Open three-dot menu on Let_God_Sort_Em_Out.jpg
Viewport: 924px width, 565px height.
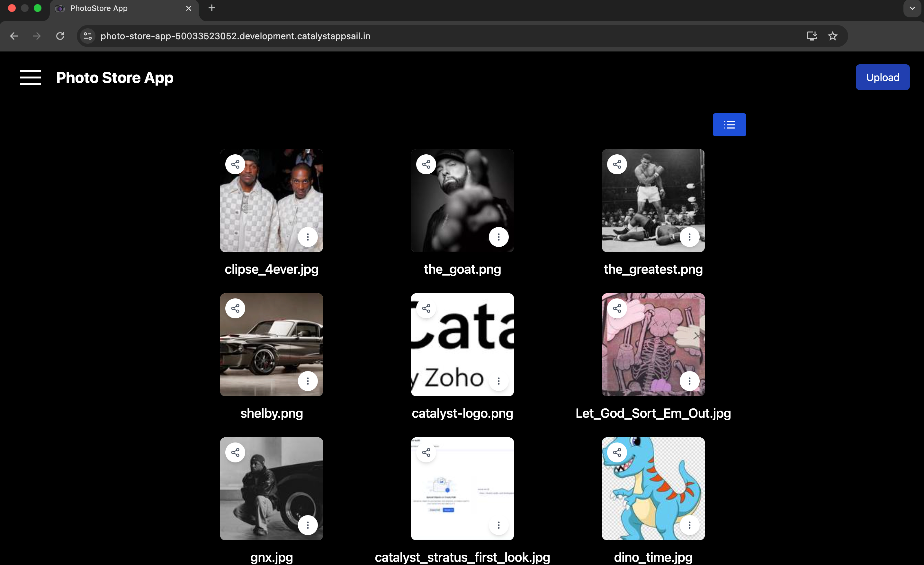click(689, 381)
